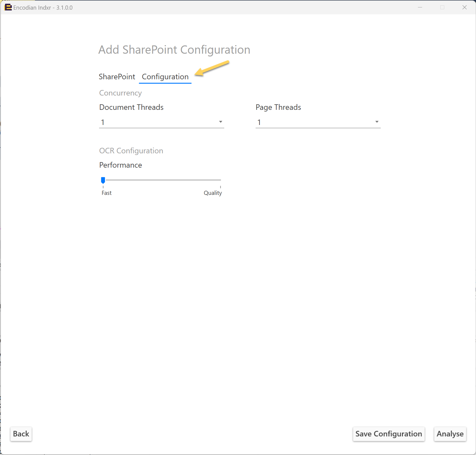Click the Encodian Indxr logo icon
476x455 pixels.
(8, 7)
